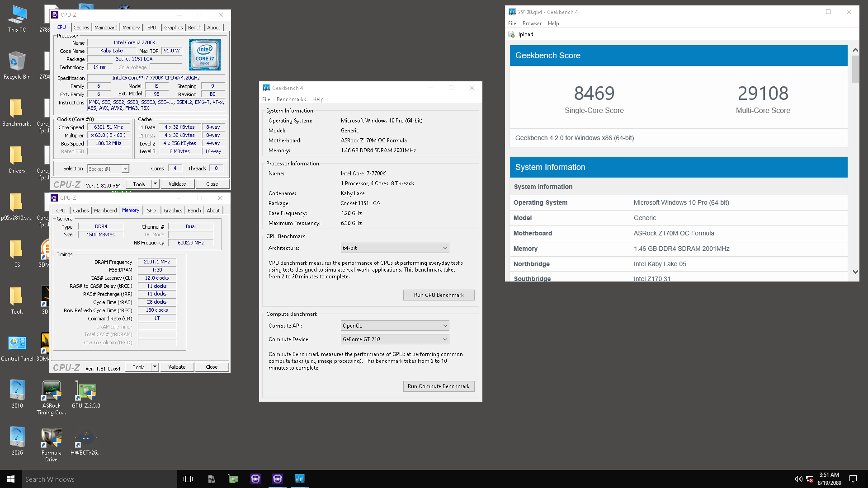Launch HWBOTx26 desktop icon
The height and width of the screenshot is (488, 868).
85,441
